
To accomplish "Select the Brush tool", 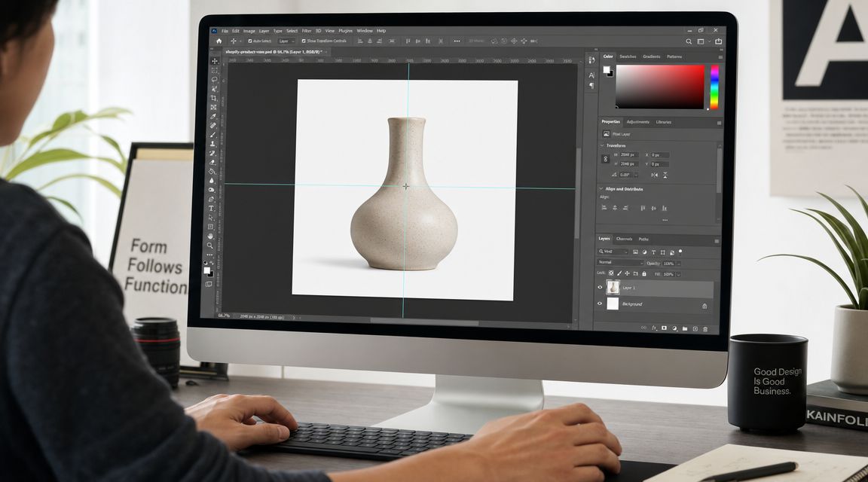I will 212,135.
